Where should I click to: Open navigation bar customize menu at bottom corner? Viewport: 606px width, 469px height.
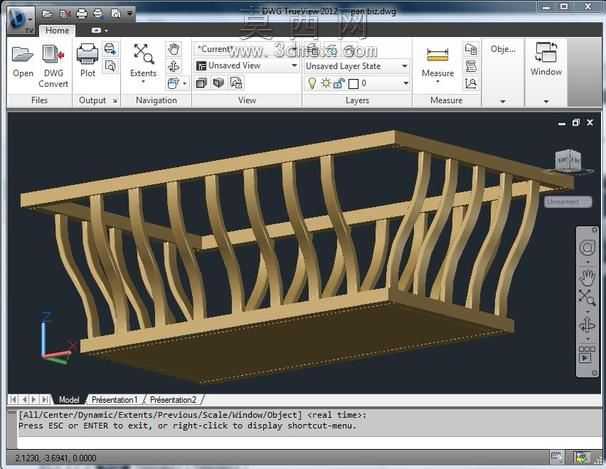(594, 373)
